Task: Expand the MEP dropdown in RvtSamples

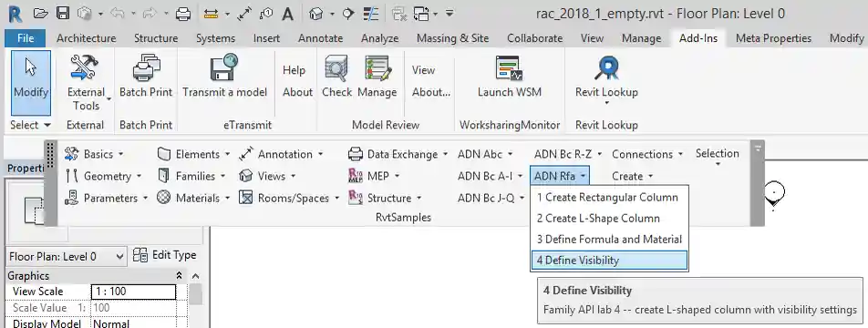Action: 374,176
